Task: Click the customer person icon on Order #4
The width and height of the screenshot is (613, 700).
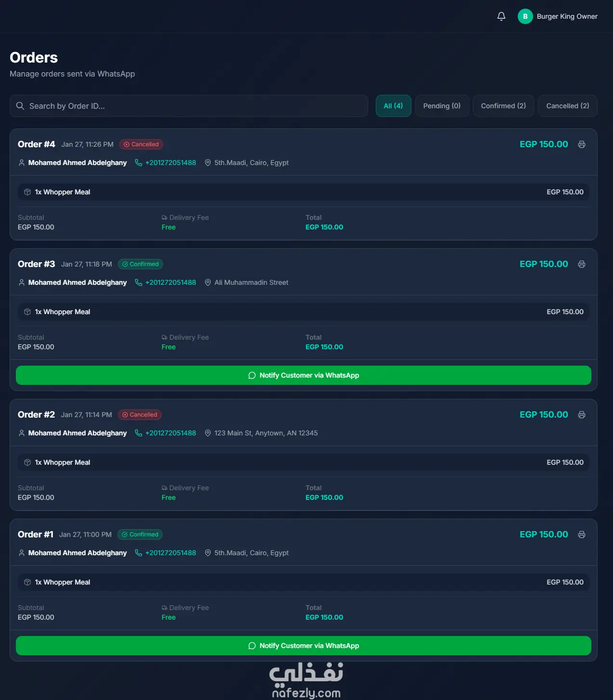Action: point(22,163)
